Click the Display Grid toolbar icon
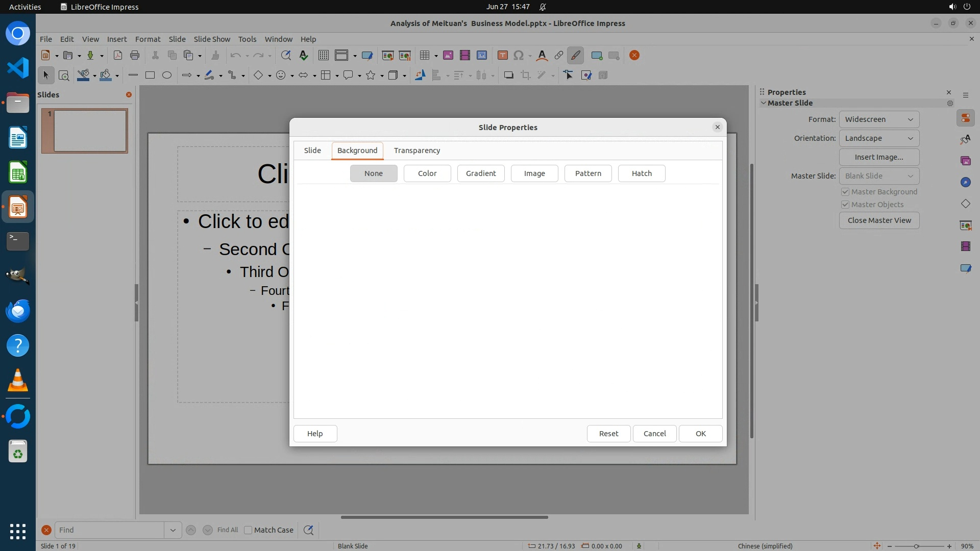This screenshot has height=551, width=980. [323, 56]
